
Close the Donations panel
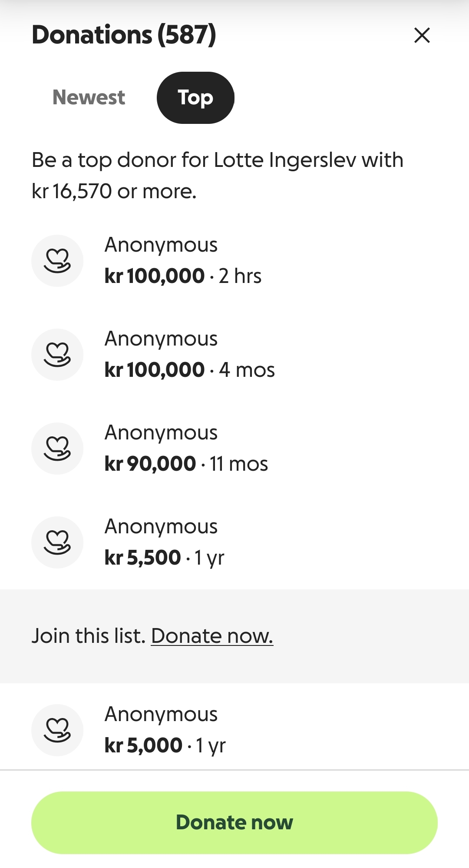pyautogui.click(x=422, y=35)
